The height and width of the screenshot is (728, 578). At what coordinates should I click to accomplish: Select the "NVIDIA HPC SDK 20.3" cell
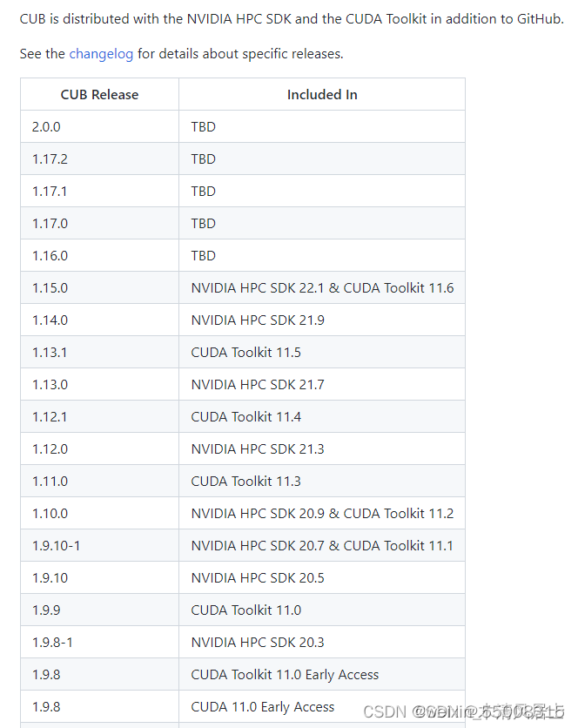[322, 642]
